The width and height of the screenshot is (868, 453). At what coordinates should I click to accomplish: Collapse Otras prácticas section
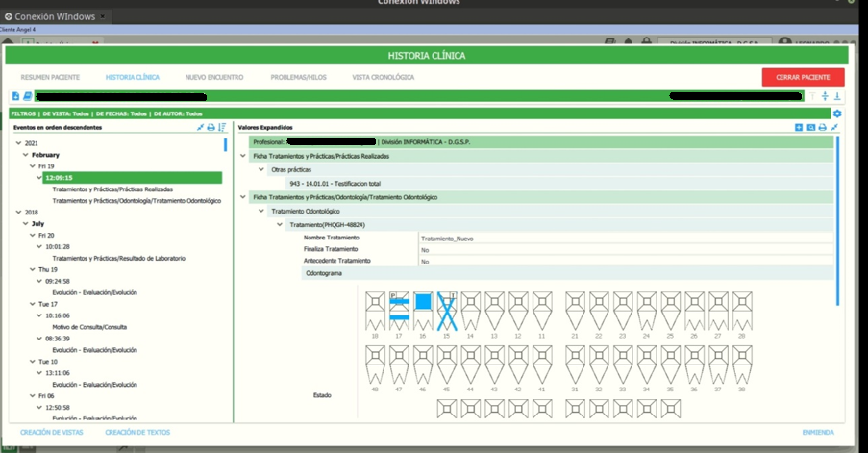(x=261, y=169)
